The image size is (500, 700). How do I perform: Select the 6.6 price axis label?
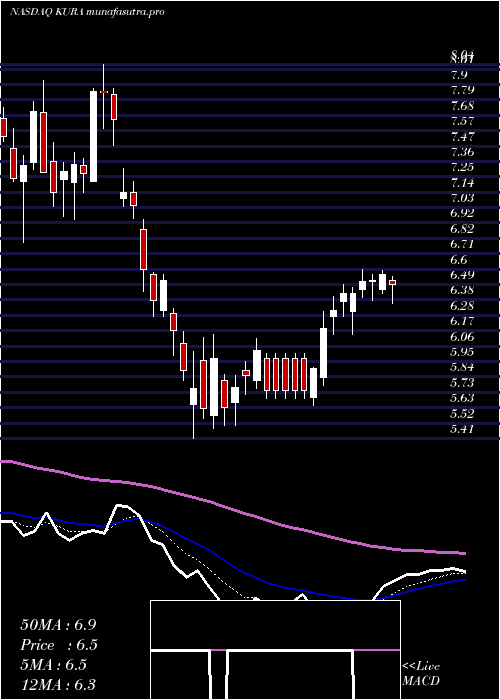point(461,259)
